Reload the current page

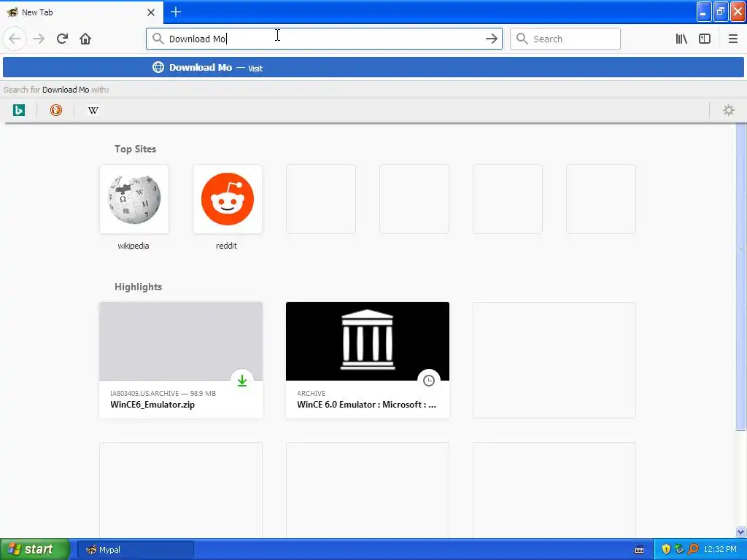pos(62,39)
